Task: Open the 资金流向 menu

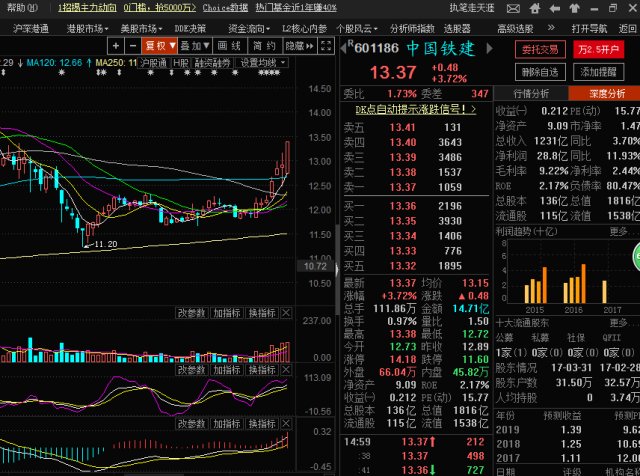Action: point(244,28)
